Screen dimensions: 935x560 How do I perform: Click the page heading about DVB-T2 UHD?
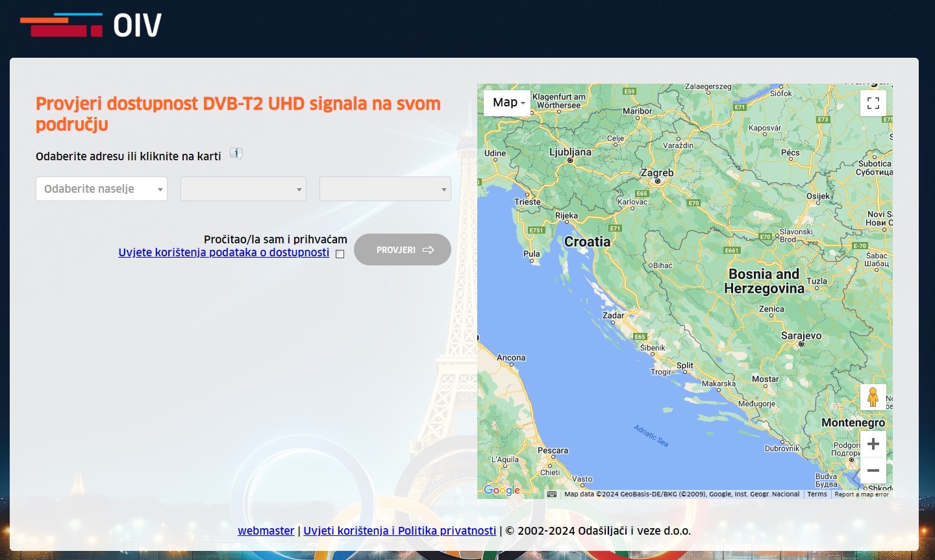point(238,114)
